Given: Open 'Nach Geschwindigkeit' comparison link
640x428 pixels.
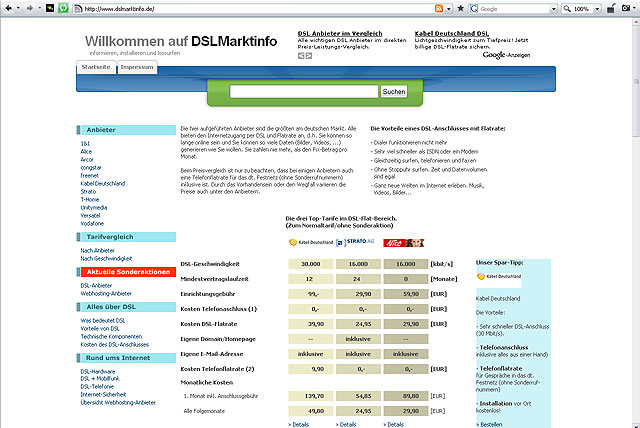Looking at the screenshot, I should [106, 259].
